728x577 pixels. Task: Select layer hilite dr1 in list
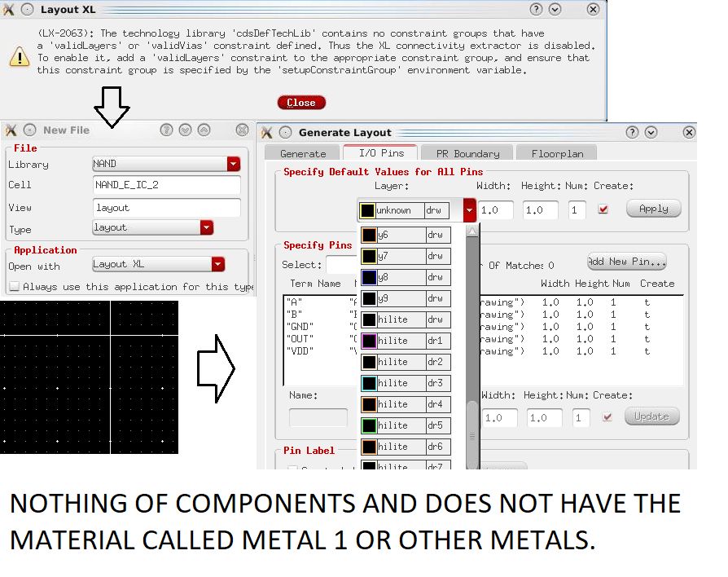coord(406,341)
